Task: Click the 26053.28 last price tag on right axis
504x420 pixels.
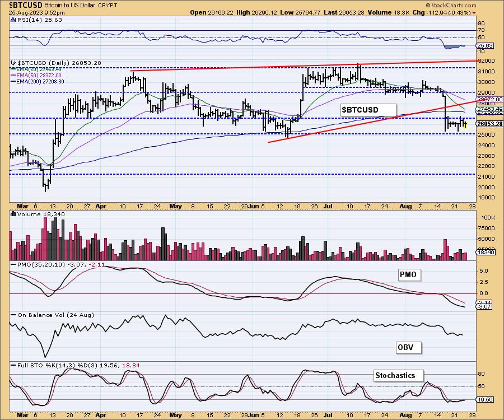Action: tap(490, 124)
